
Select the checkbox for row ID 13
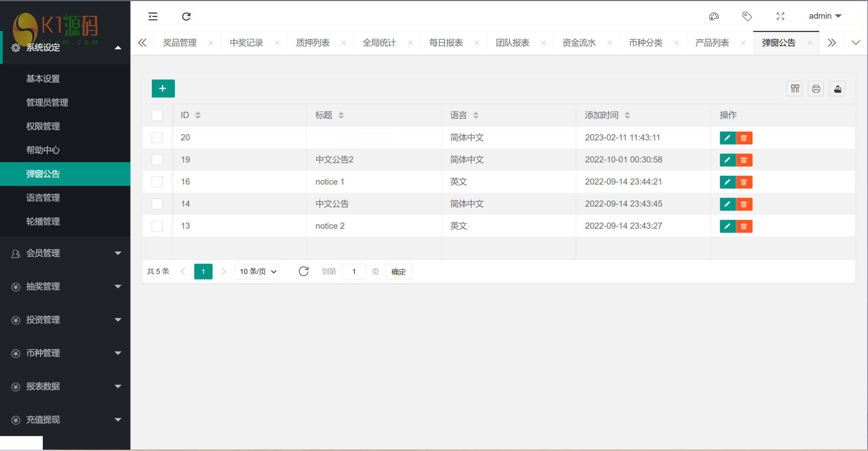coord(157,226)
